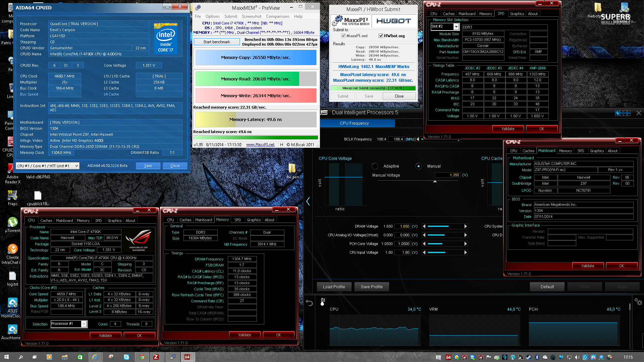Click the back arrow icon in ASUS DIP5
The width and height of the screenshot is (644, 362).
pos(309,303)
